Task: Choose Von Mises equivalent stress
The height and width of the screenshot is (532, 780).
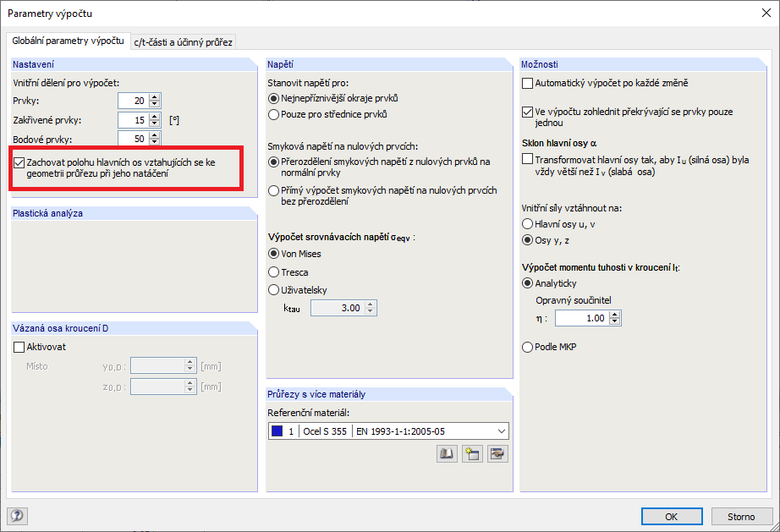Action: pyautogui.click(x=273, y=254)
